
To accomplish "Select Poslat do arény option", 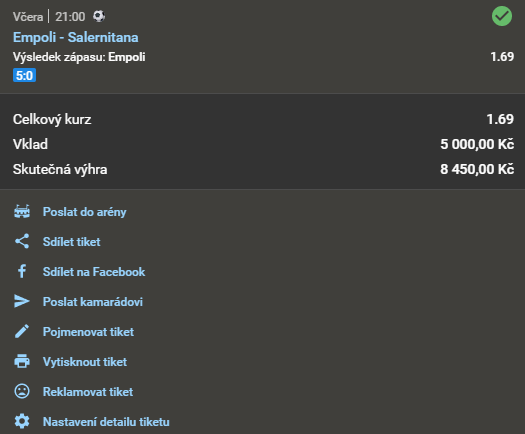I will (x=84, y=212).
